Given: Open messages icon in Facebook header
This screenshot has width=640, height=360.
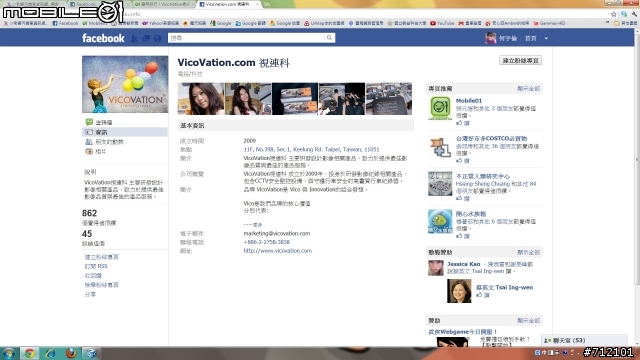Looking at the screenshot, I should tap(146, 38).
